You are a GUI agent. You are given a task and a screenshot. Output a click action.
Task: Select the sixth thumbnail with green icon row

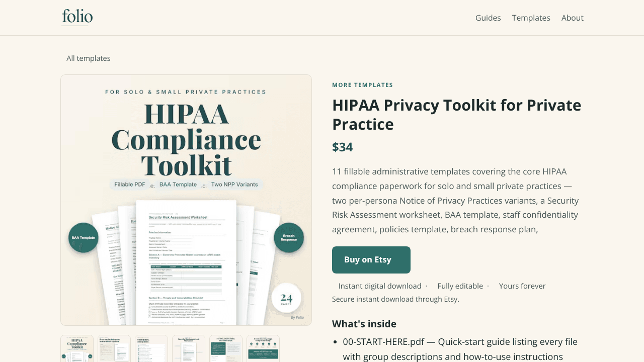point(263,348)
